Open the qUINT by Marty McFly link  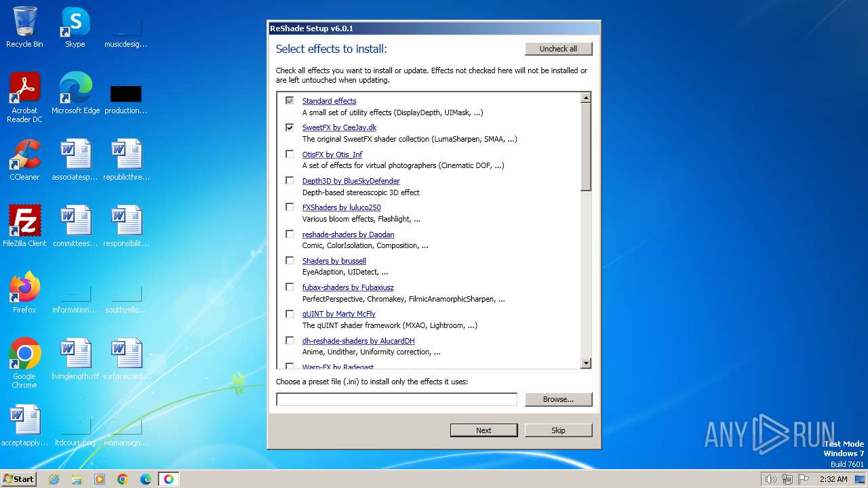tap(338, 314)
